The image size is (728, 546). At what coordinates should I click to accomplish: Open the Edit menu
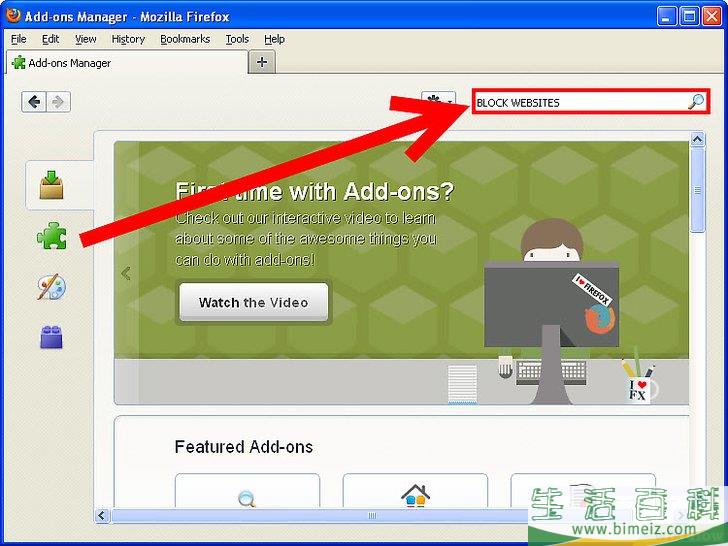coord(50,39)
